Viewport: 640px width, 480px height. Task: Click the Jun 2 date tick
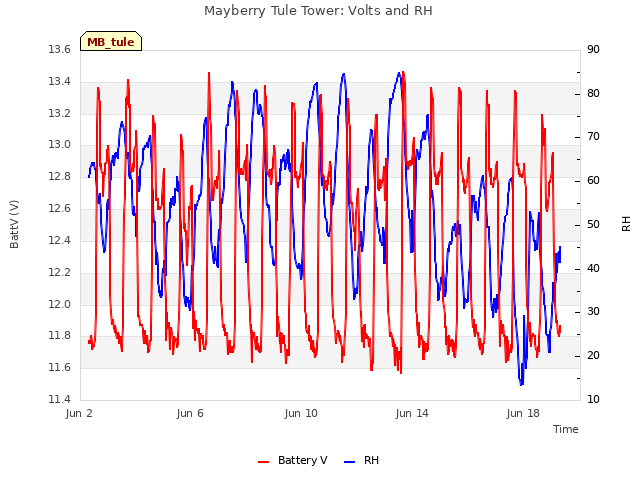point(79,413)
